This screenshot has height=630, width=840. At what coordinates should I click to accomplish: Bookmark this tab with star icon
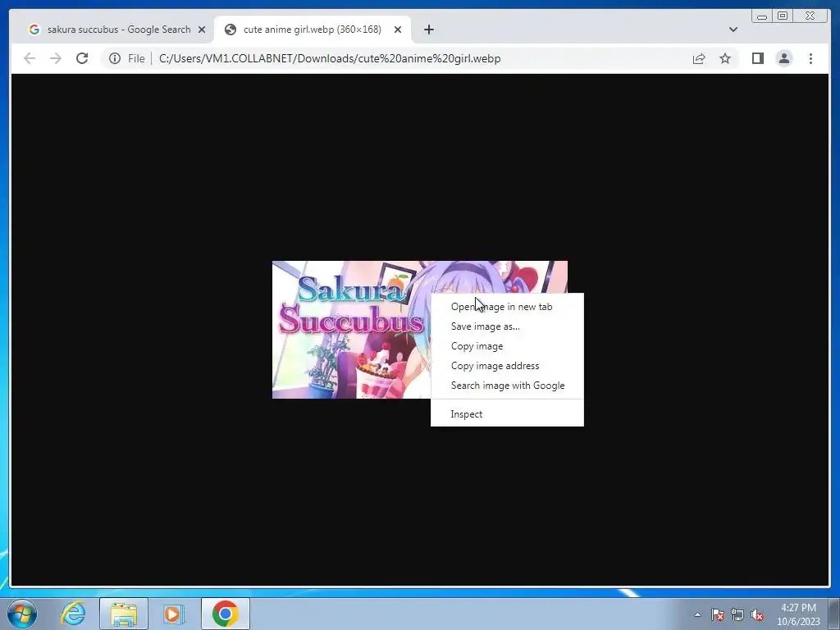click(x=725, y=58)
